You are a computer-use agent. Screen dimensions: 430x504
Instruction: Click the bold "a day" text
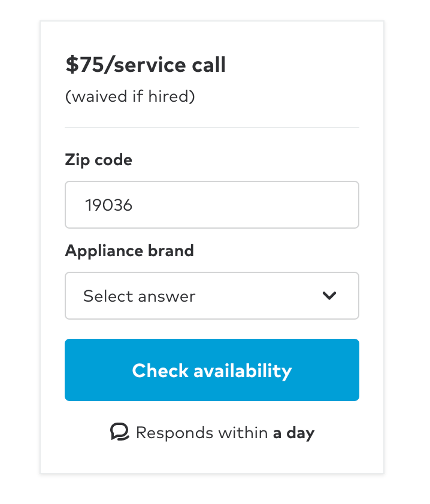click(293, 432)
